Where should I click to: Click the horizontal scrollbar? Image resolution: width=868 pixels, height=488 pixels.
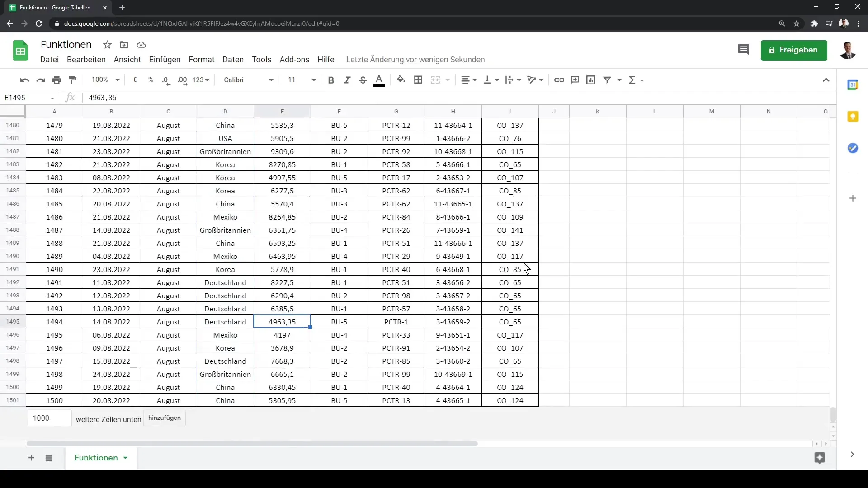click(252, 444)
